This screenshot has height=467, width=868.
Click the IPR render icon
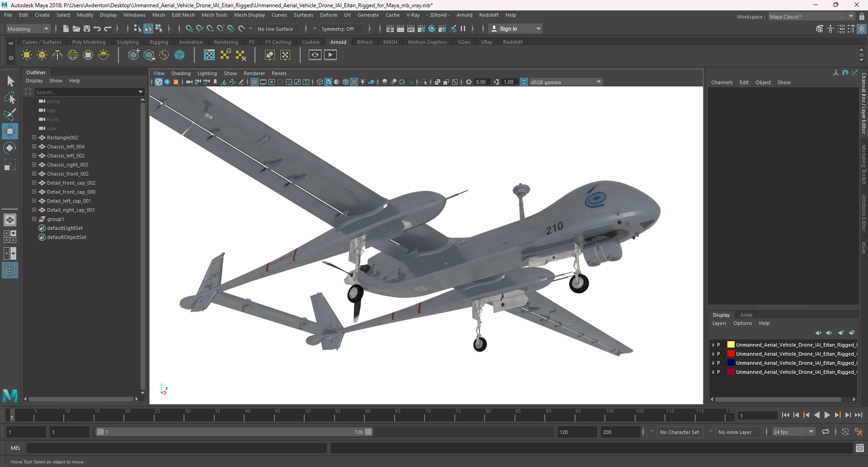pyautogui.click(x=411, y=29)
